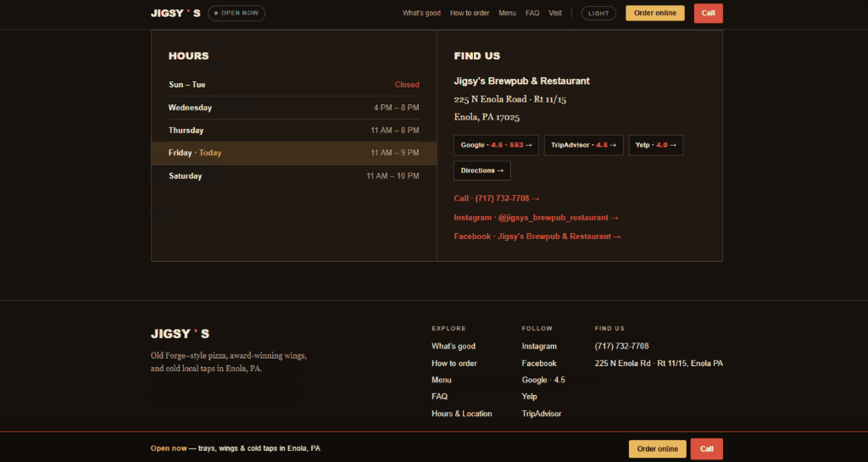Click the Open Now status pill
This screenshot has width=868, height=462.
(x=236, y=14)
